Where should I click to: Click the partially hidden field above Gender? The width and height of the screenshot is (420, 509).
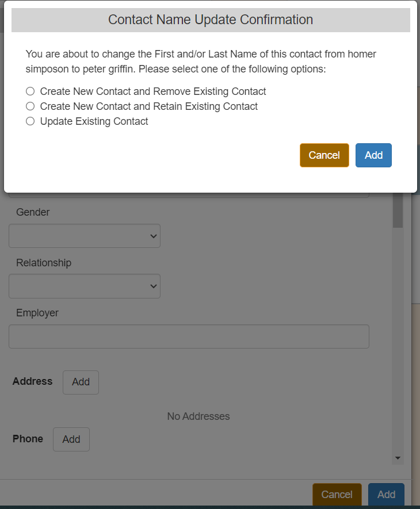tap(189, 196)
